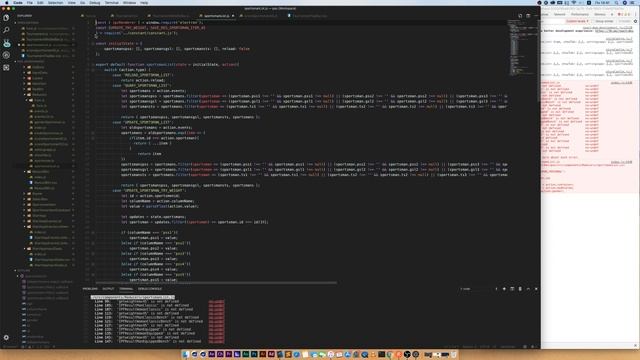Image resolution: width=640 pixels, height=360 pixels.
Task: Open the Search view in the activity bar
Action: 6,30
